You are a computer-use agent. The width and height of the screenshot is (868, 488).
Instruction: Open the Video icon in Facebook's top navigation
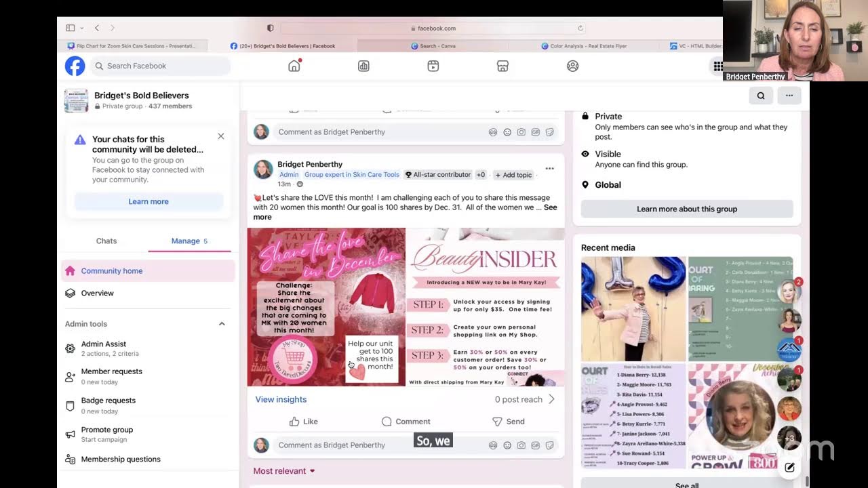pos(433,66)
